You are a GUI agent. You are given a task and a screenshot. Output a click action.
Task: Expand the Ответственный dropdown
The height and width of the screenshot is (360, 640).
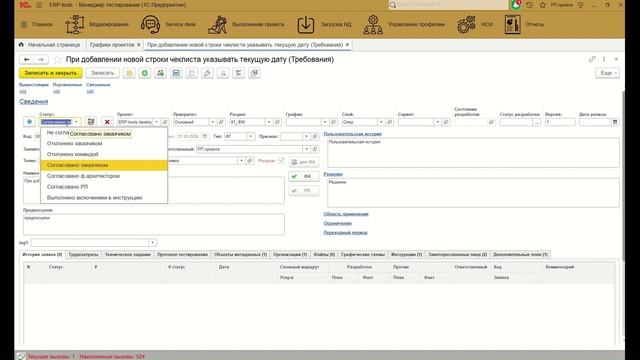307,149
